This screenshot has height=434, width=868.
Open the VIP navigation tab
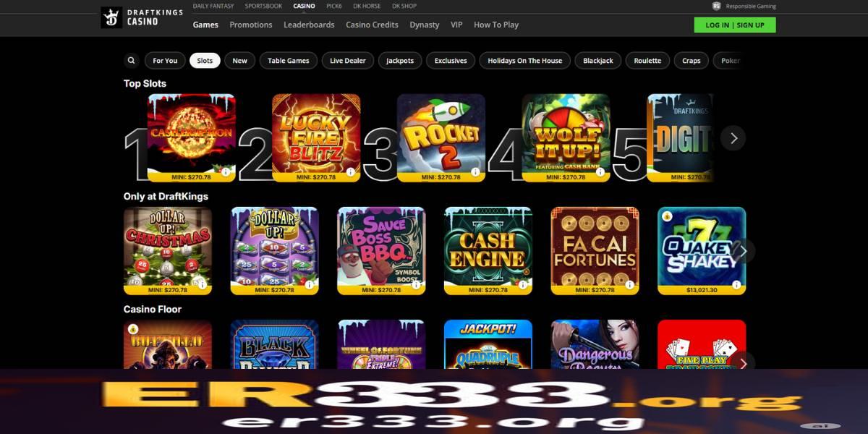coord(456,25)
